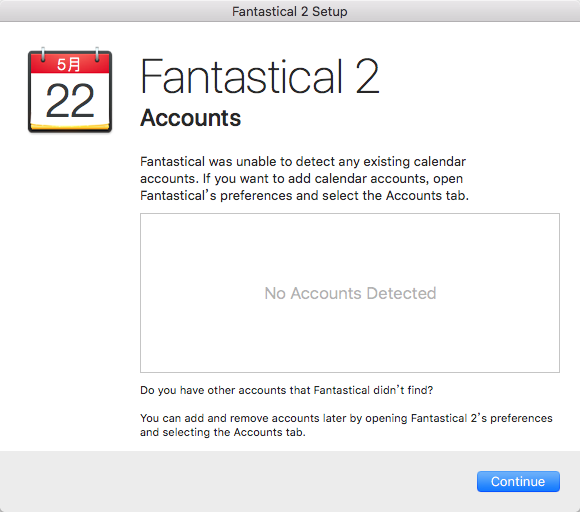Click the Continue button
Screen dimensions: 580x512
click(518, 481)
